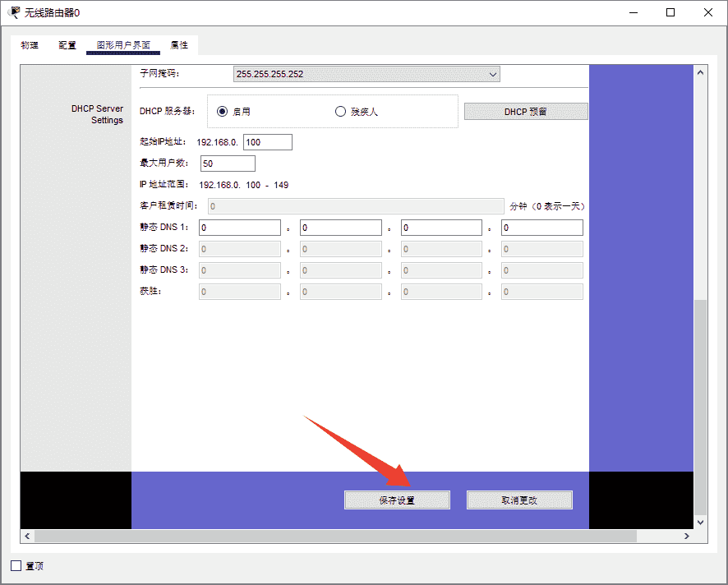This screenshot has height=585, width=728.
Task: Select the 残疾人 DHCP radio button
Action: click(x=340, y=112)
